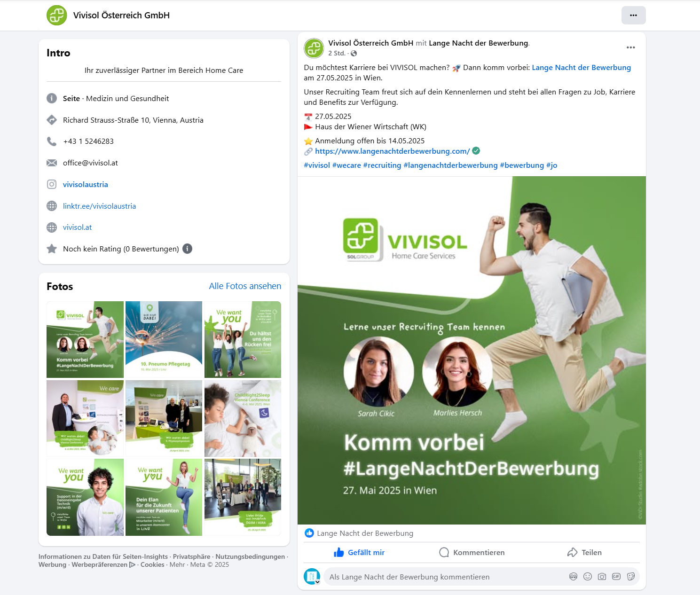Click the Lange Nacht der Bewerbung reaction name

coord(365,533)
